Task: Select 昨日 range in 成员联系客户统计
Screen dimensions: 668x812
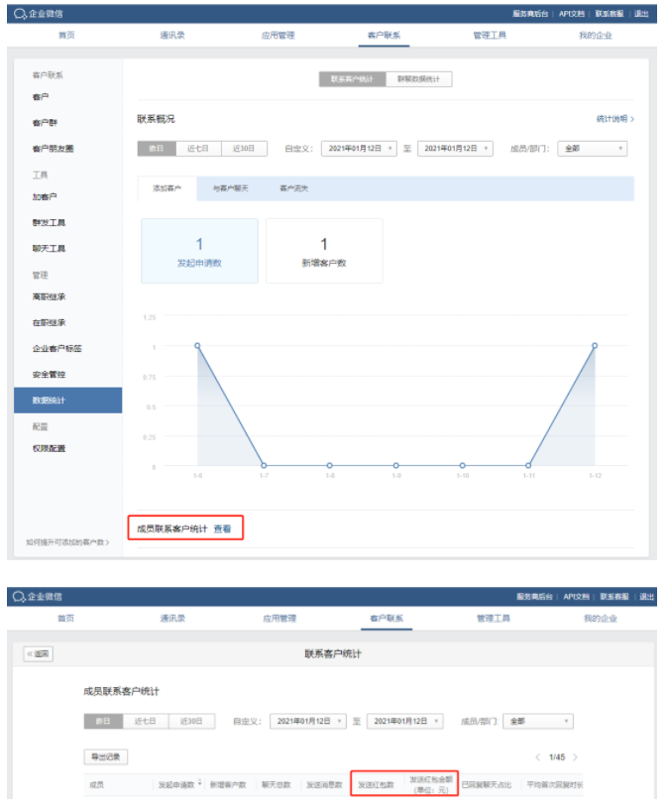Action: tap(103, 722)
